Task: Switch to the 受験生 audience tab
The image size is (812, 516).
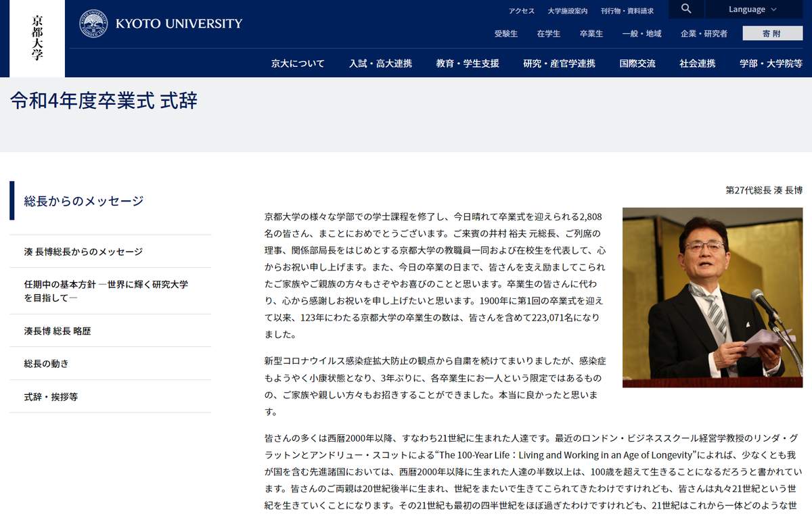Action: [506, 32]
